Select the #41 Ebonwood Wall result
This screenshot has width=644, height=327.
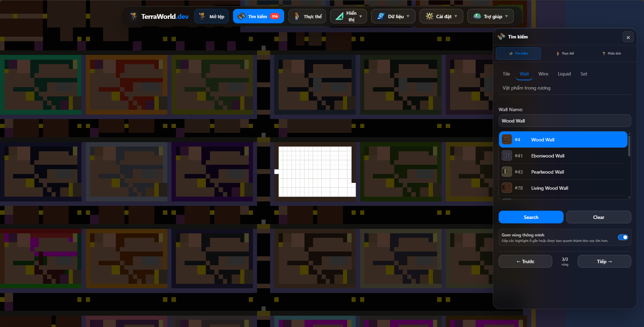coord(563,156)
